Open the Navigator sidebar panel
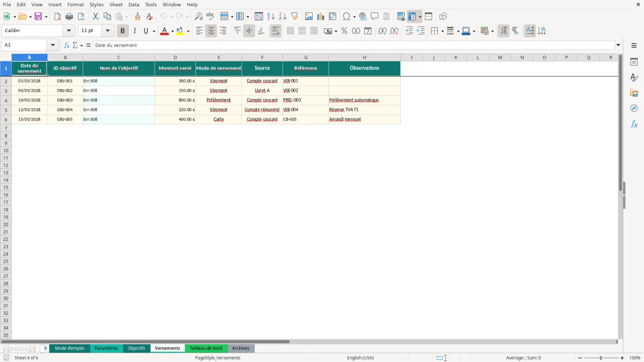644x362 pixels. click(x=634, y=108)
